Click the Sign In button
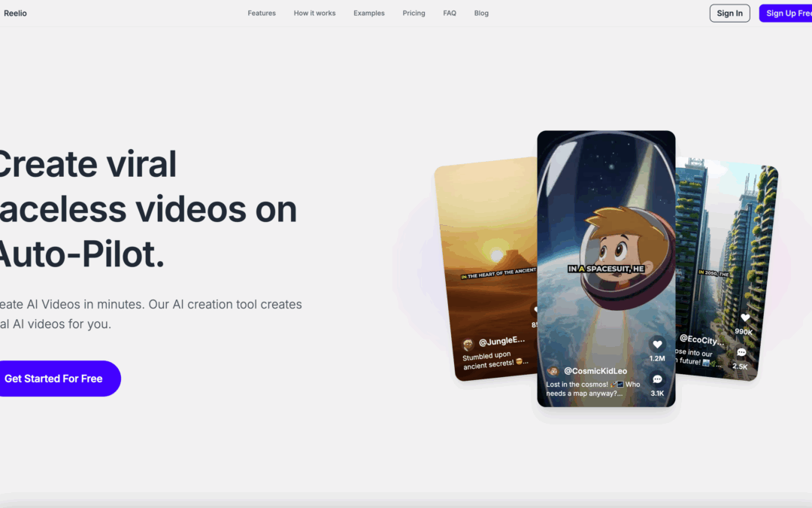The width and height of the screenshot is (812, 508). click(729, 13)
